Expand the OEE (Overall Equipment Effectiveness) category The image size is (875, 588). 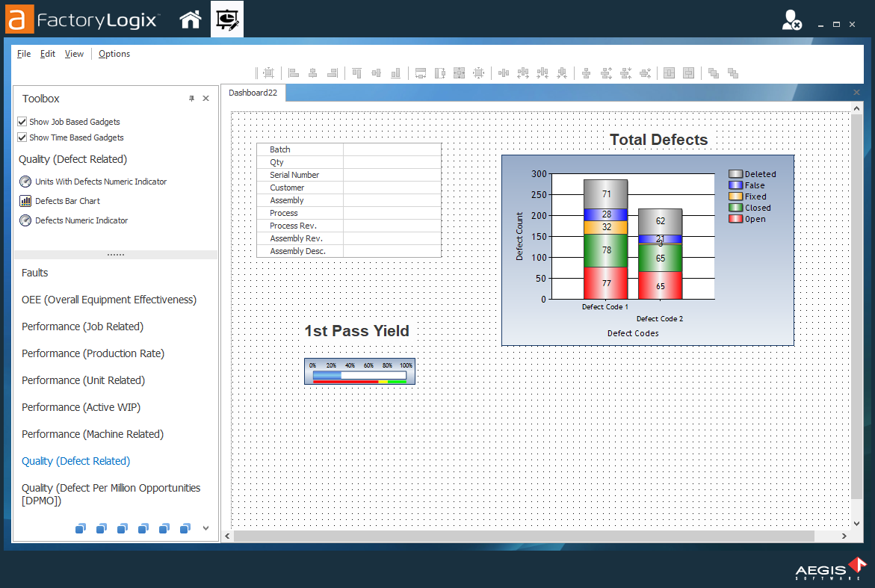pyautogui.click(x=109, y=299)
